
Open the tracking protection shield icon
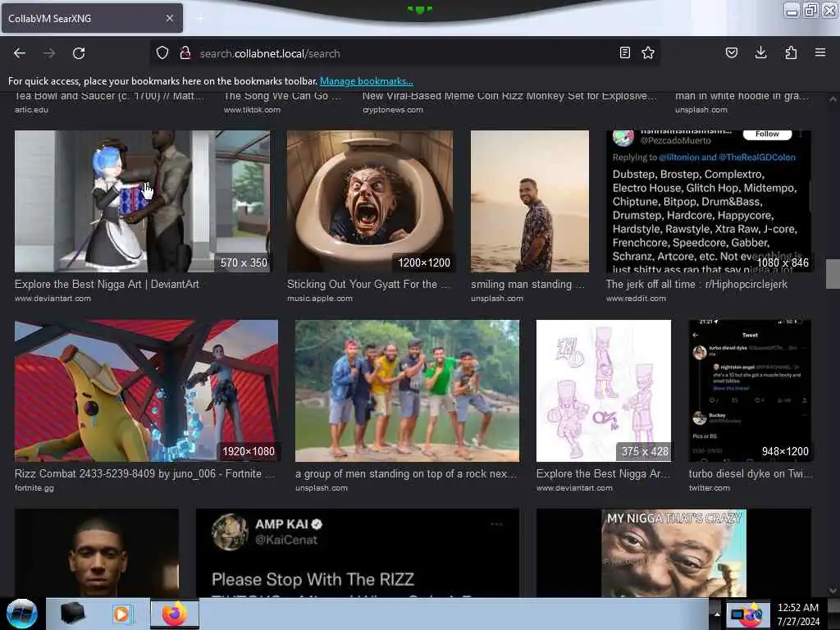coord(162,53)
